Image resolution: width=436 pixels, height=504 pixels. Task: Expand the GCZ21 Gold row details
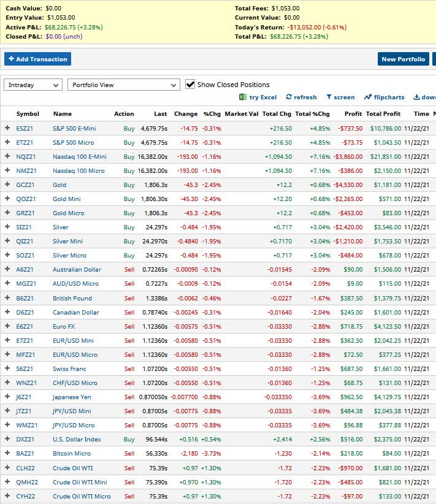click(7, 185)
